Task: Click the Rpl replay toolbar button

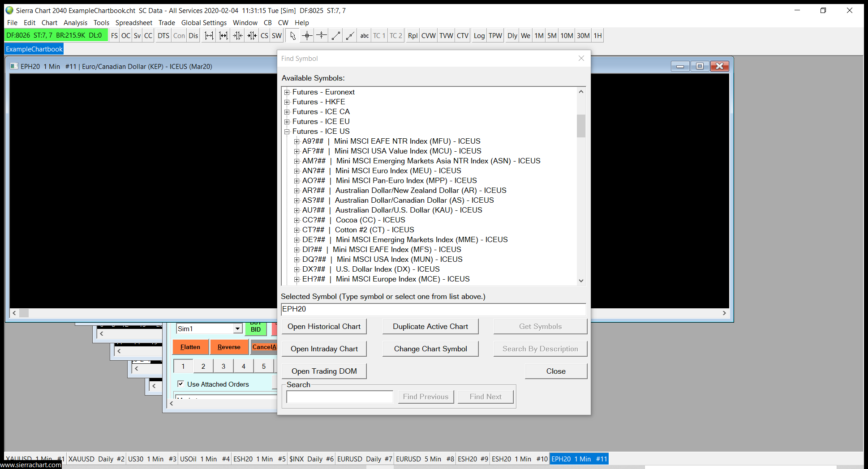Action: 413,36
